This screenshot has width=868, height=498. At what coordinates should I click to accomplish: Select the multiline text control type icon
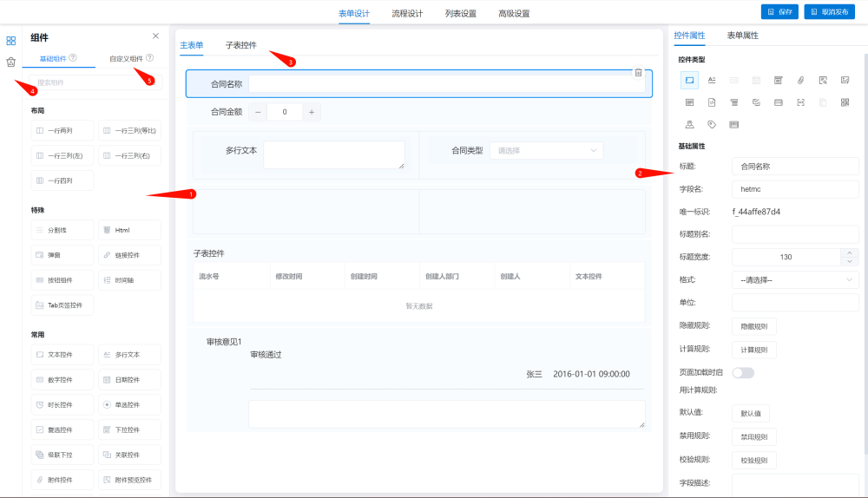[x=712, y=80]
